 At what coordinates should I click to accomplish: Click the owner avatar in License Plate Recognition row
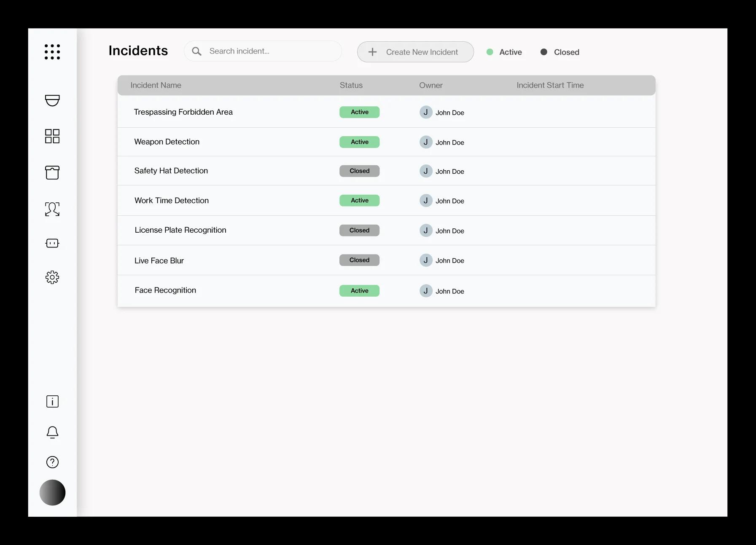[426, 230]
